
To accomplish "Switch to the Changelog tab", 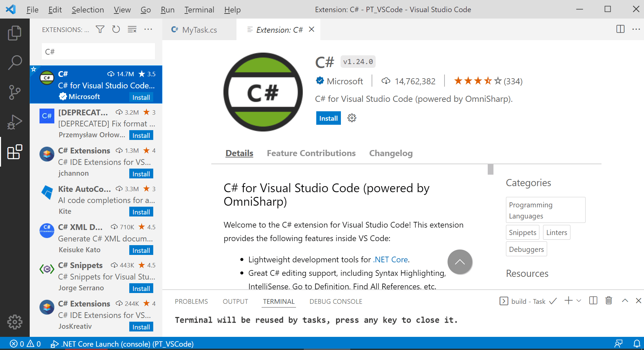I will (x=391, y=153).
